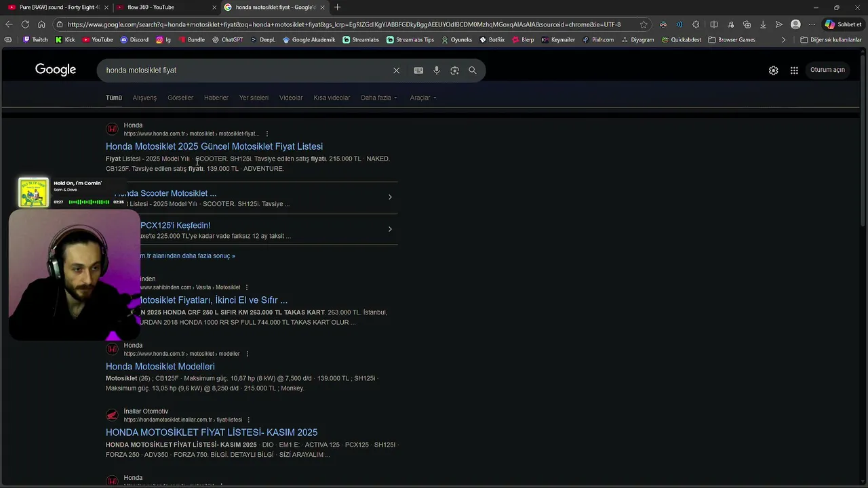Open browser Downloads icon
Viewport: 868px width, 488px height.
tap(763, 24)
